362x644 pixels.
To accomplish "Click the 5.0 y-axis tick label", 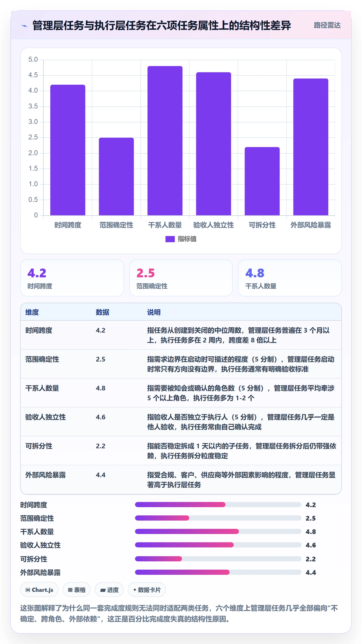I will click(33, 60).
